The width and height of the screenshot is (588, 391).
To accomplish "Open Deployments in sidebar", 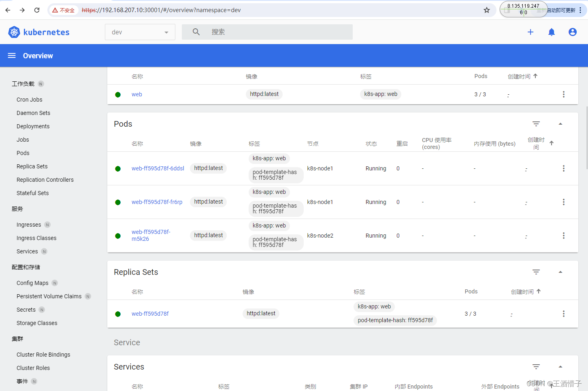I will [33, 126].
